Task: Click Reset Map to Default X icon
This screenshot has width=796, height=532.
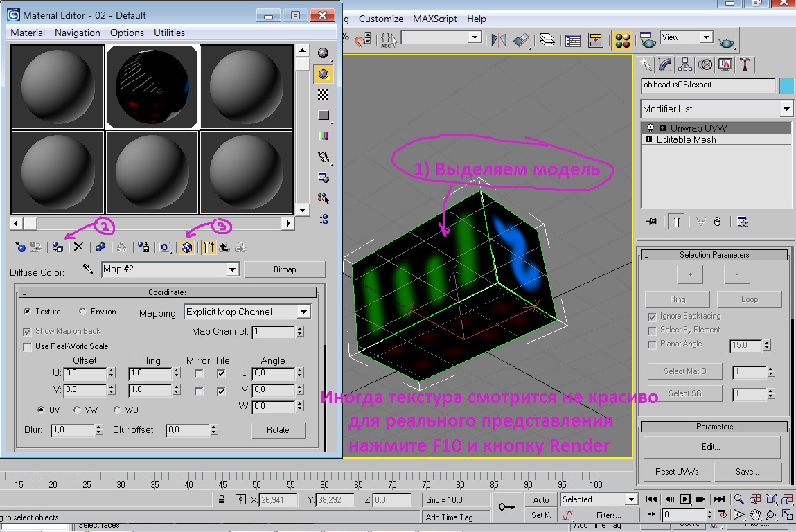Action: (78, 247)
